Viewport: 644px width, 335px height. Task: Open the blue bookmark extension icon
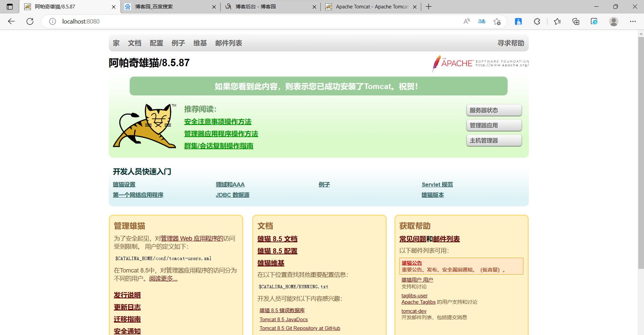tap(518, 22)
